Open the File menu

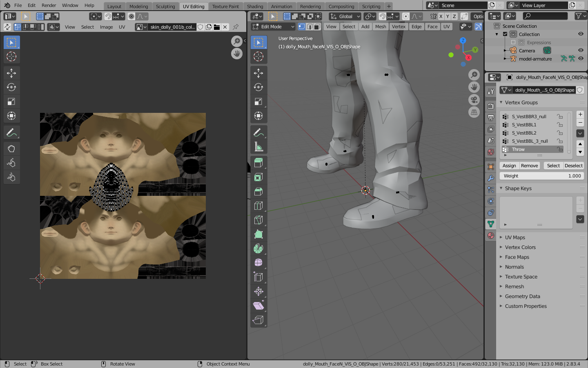[x=18, y=5]
